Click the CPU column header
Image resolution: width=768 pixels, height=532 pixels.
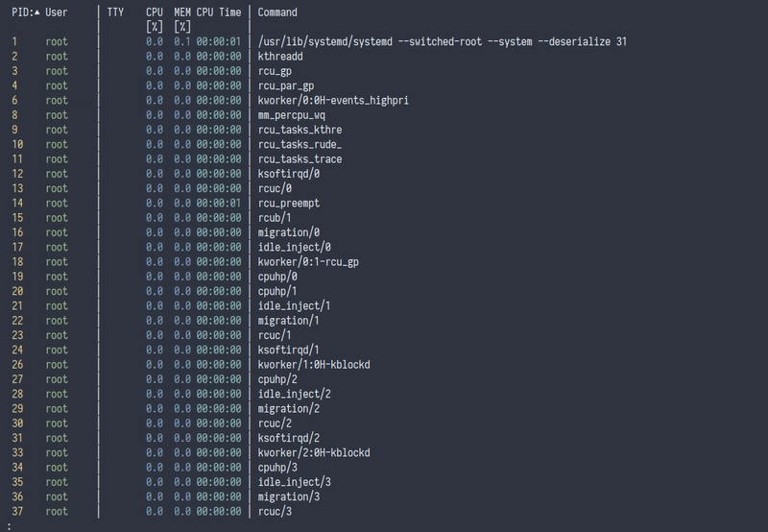click(x=155, y=12)
